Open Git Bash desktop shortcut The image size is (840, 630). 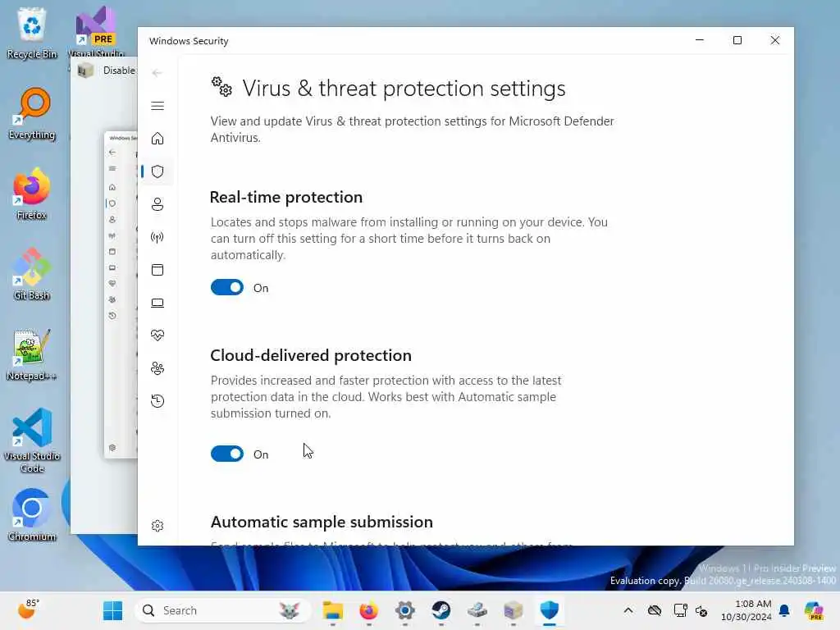point(32,274)
